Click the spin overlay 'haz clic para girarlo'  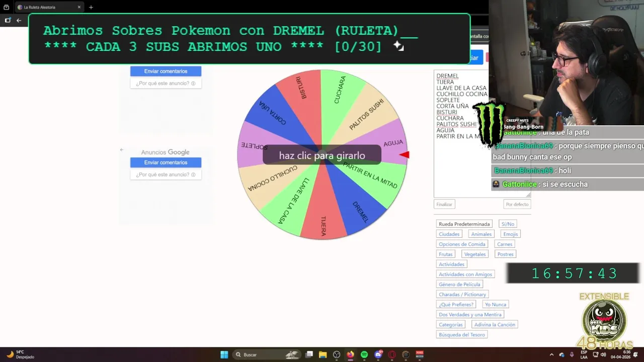click(x=322, y=155)
